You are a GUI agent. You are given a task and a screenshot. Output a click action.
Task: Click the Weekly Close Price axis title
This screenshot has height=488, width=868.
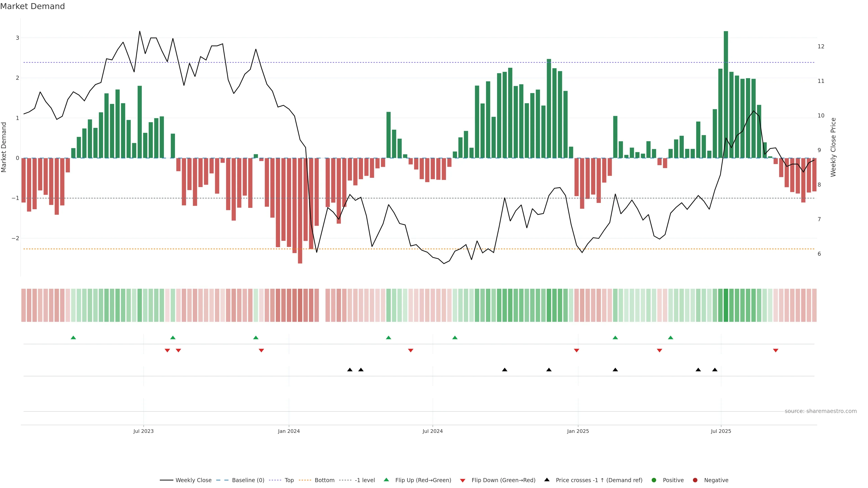click(833, 147)
